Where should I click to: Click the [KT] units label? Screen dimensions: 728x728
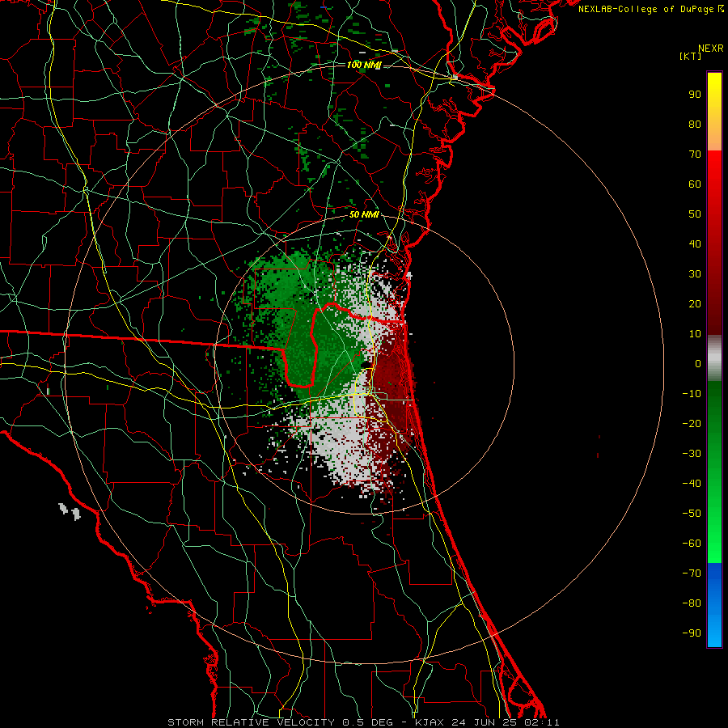pos(690,56)
